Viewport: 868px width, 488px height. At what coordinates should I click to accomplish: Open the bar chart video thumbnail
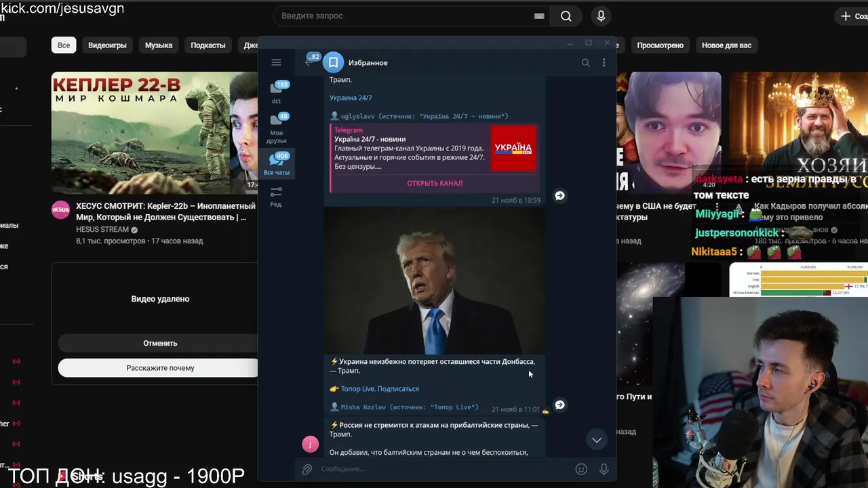coord(799,280)
